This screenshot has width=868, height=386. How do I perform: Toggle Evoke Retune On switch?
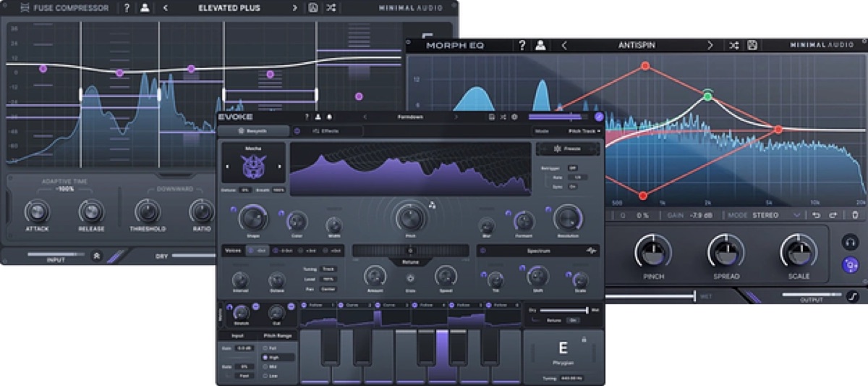pos(573,320)
